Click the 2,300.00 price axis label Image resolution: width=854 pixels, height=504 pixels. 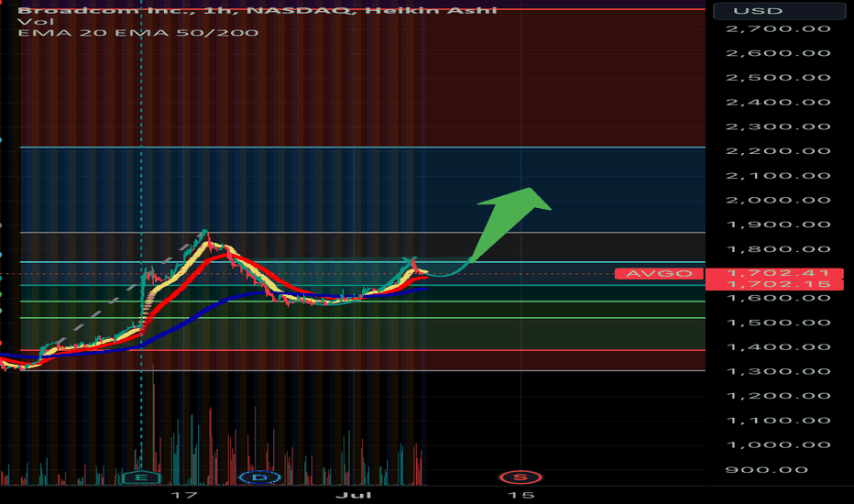pyautogui.click(x=778, y=127)
